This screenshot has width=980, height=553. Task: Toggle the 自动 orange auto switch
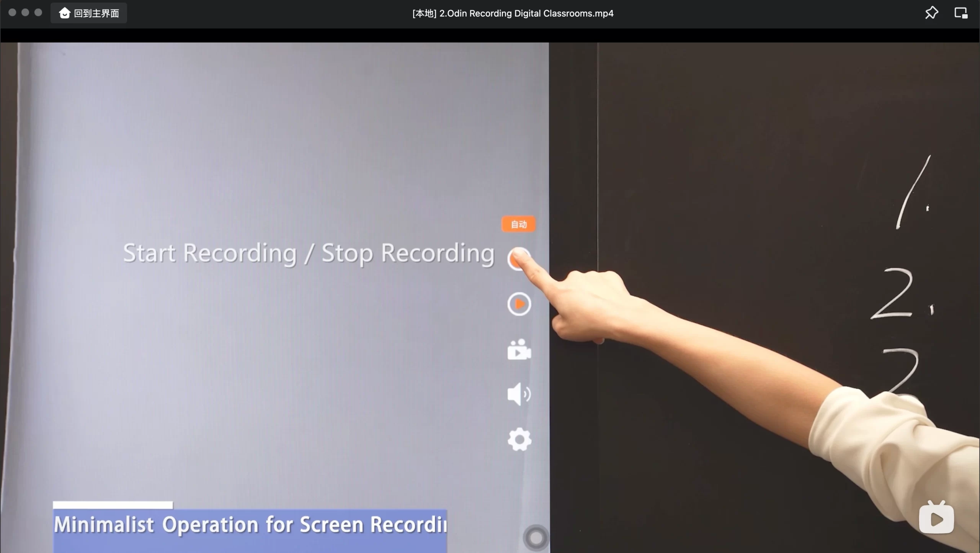pos(518,224)
